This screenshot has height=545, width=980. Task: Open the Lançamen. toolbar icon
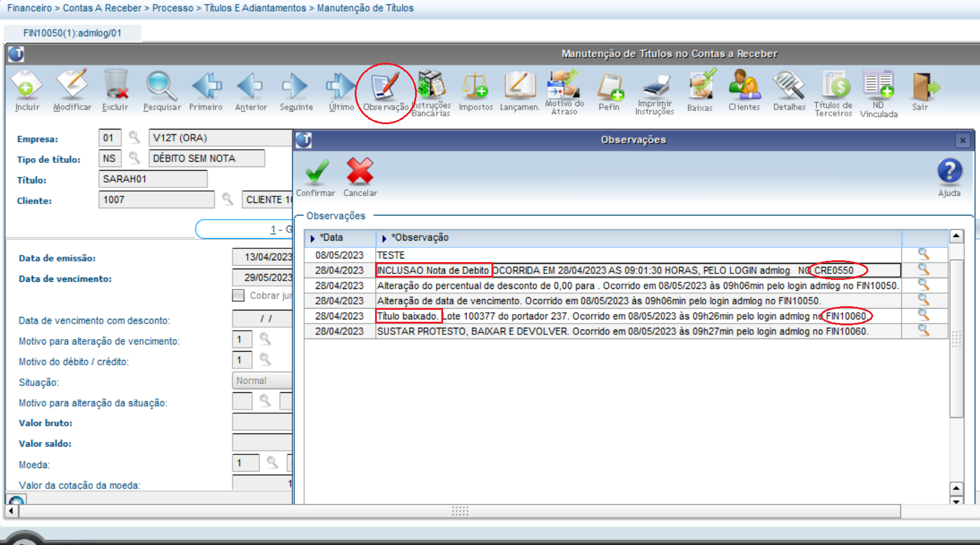[520, 91]
